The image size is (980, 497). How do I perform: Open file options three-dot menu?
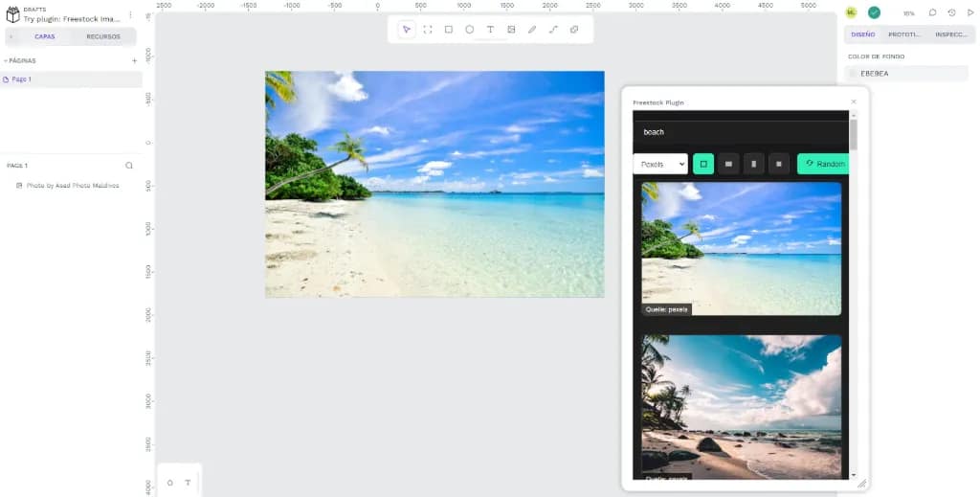(x=130, y=14)
